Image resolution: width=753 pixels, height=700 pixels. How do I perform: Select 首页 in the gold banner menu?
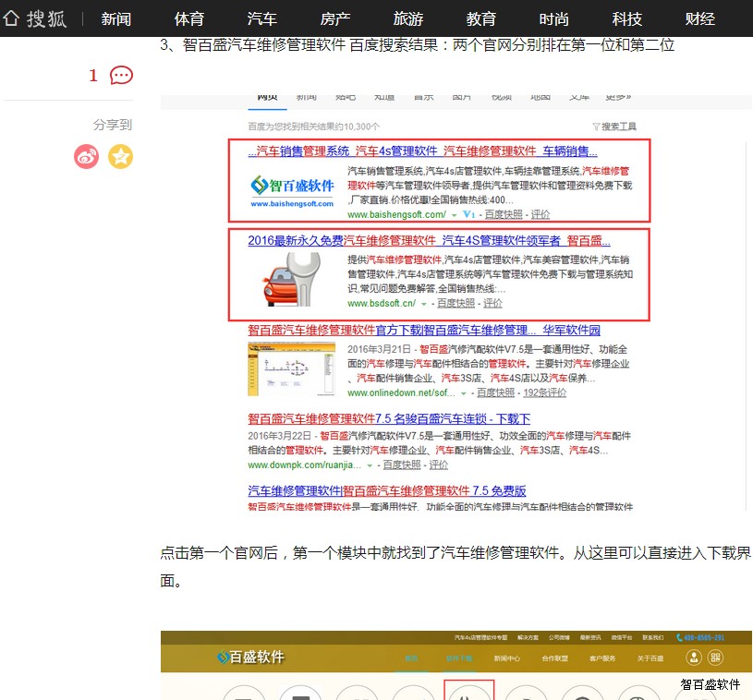411,658
